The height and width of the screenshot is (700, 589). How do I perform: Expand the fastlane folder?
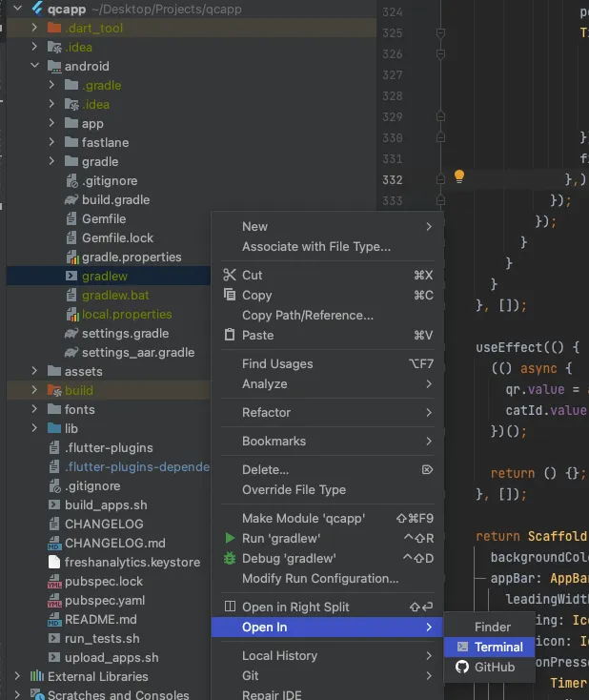click(x=53, y=142)
